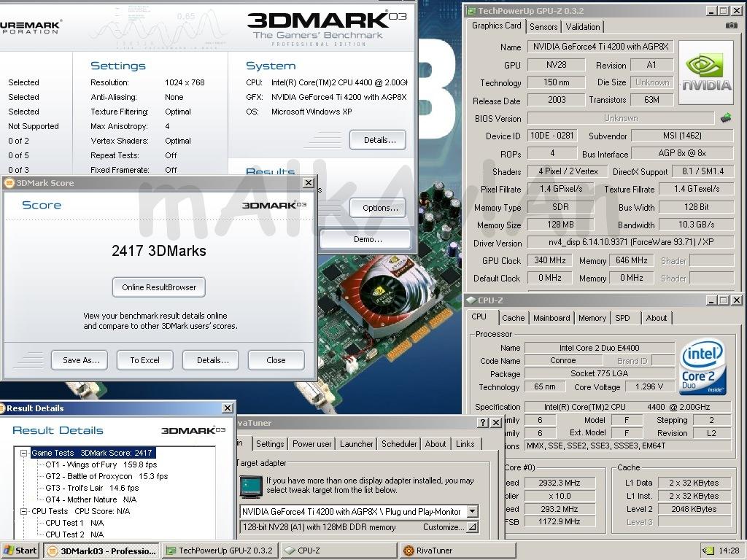Open the Cache tab in CPU-Z
Viewport: 747px width, 560px height.
(x=513, y=318)
